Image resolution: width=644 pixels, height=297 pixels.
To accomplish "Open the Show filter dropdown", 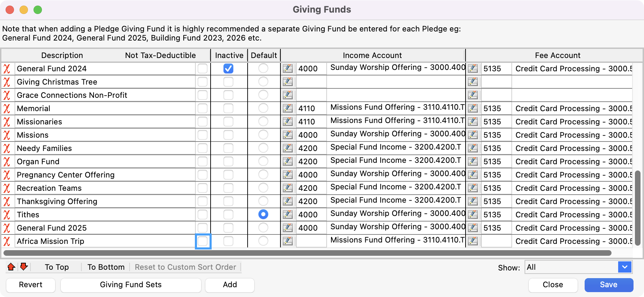I will click(x=624, y=267).
